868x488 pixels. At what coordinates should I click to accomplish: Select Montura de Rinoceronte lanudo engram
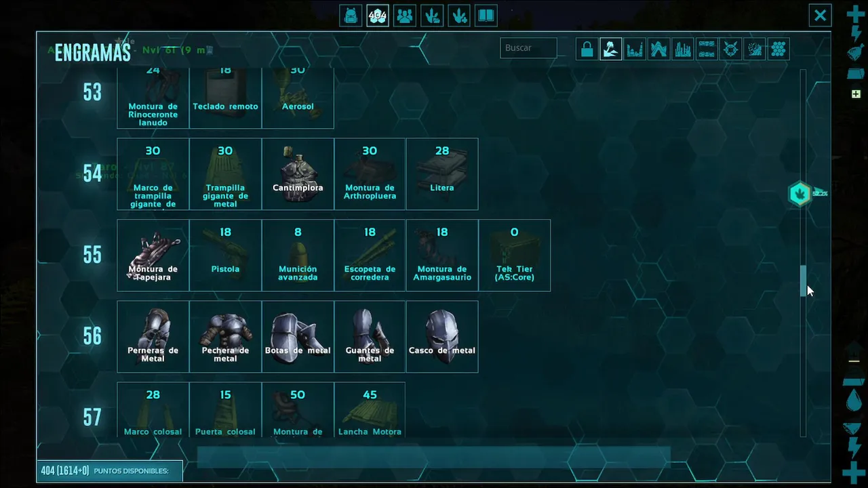pyautogui.click(x=153, y=98)
